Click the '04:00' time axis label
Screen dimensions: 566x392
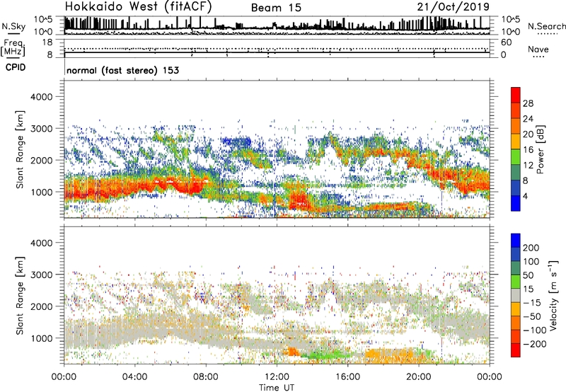click(134, 377)
